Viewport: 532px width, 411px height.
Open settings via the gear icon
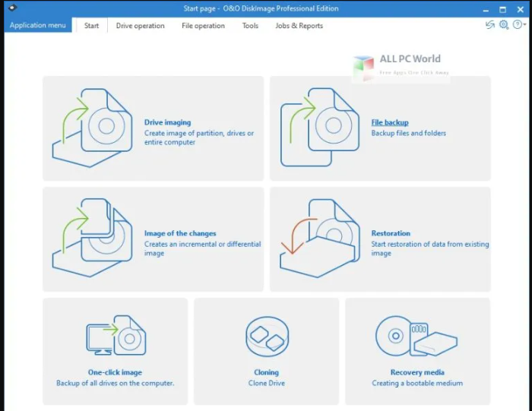[x=504, y=25]
